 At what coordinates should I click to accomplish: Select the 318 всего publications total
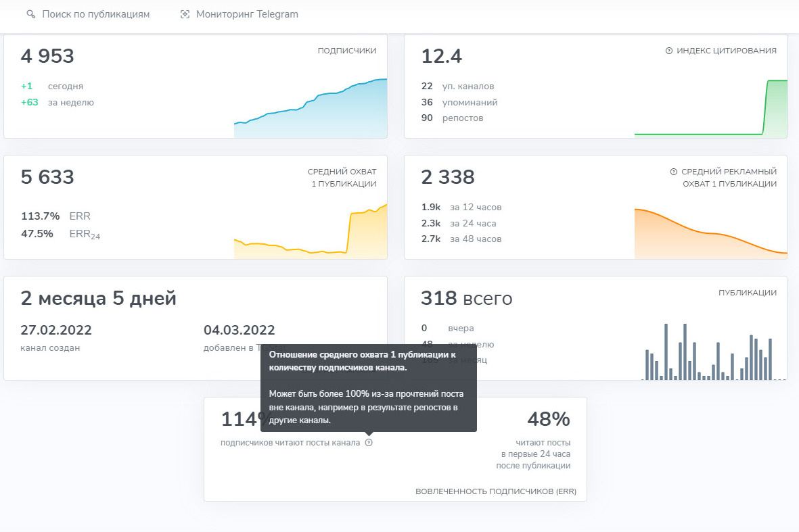click(466, 298)
